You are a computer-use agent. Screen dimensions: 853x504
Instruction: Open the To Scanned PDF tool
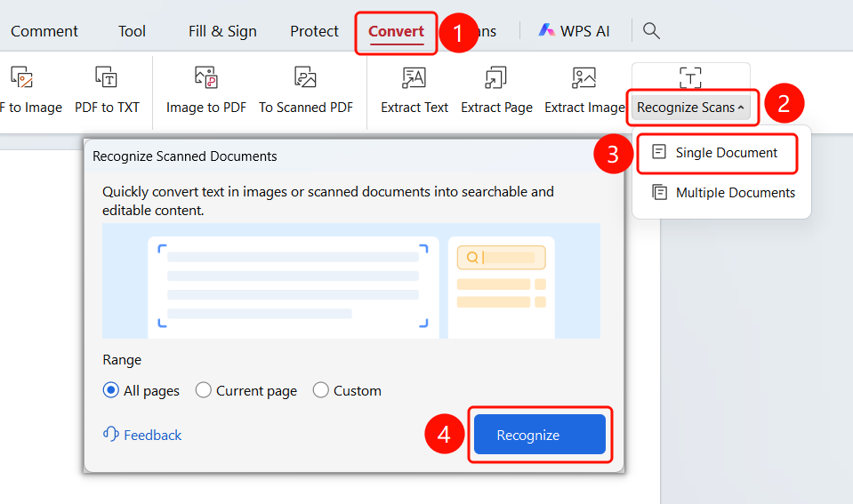point(306,91)
